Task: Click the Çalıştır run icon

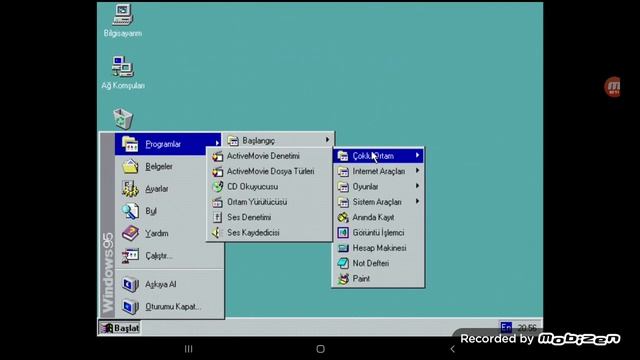Action: 130,256
